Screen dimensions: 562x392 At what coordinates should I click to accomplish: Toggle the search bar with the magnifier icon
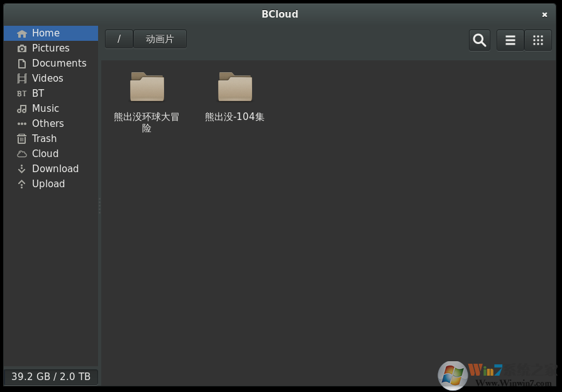pos(479,40)
